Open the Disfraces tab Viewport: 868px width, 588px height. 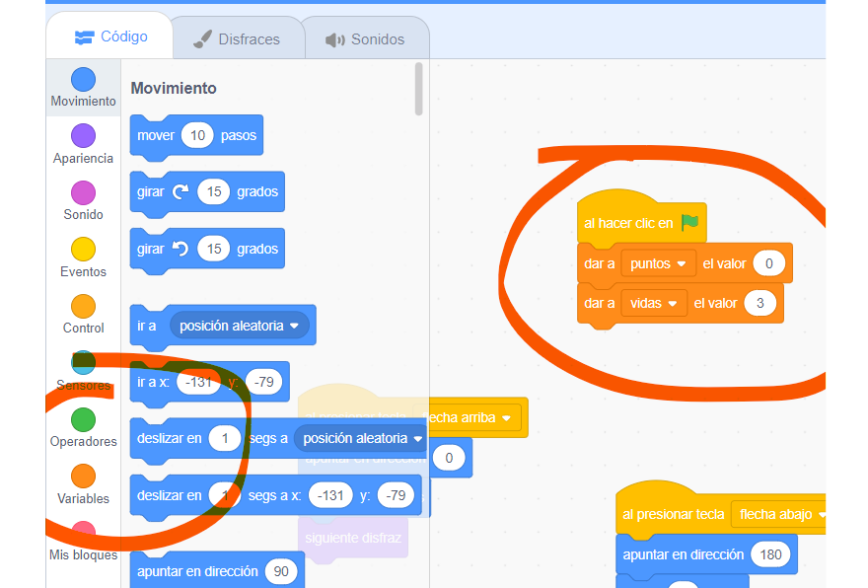click(x=237, y=39)
